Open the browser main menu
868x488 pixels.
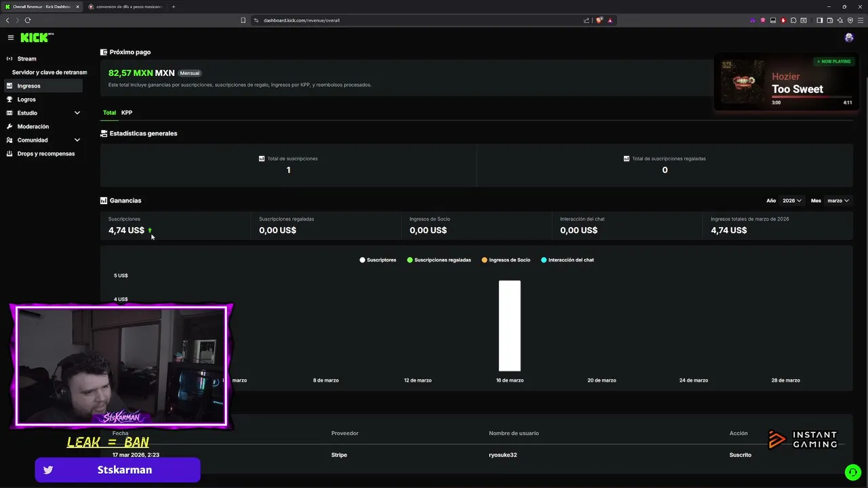tap(861, 20)
